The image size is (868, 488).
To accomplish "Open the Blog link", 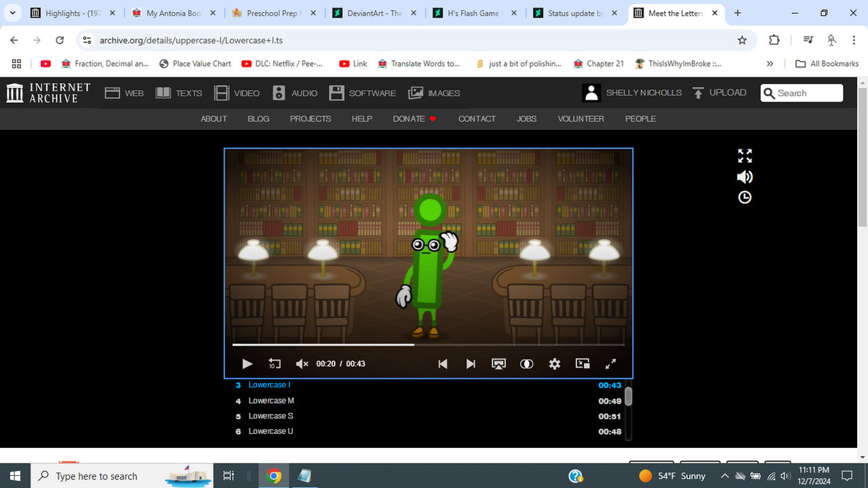I will pos(258,119).
